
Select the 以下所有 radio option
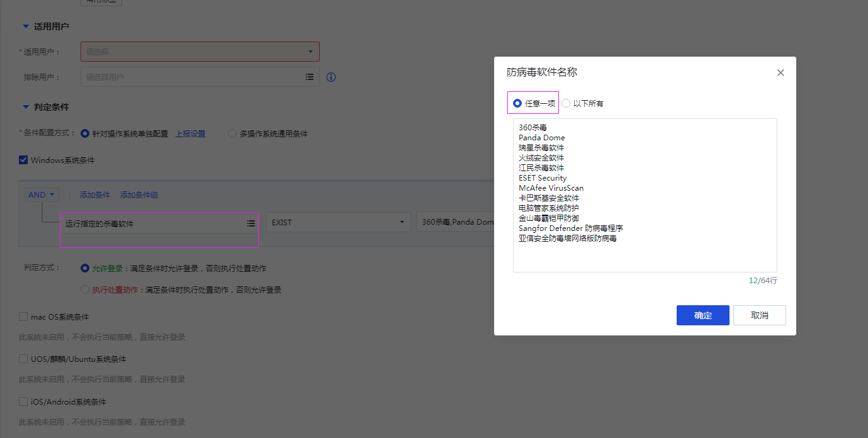[566, 103]
